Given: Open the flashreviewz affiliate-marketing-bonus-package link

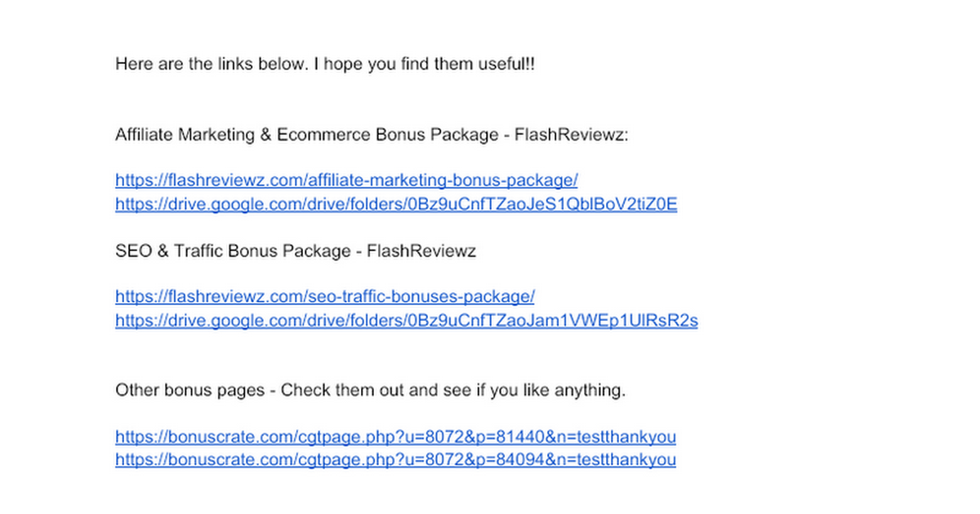Looking at the screenshot, I should click(346, 180).
